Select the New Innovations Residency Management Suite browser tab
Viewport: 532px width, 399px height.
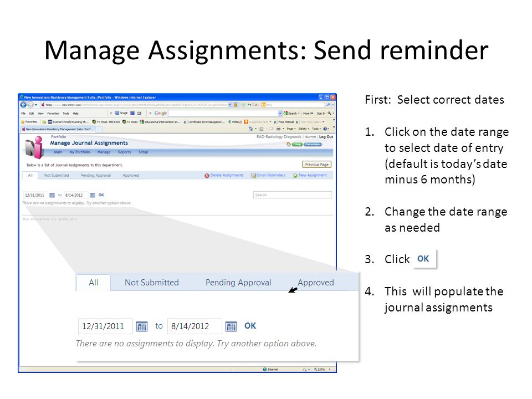tap(58, 129)
